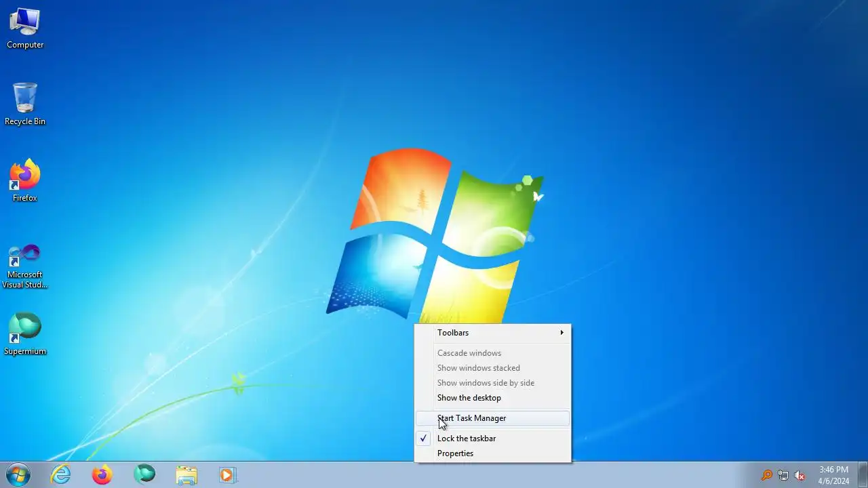Select Start Task Manager
868x488 pixels.
click(x=492, y=418)
